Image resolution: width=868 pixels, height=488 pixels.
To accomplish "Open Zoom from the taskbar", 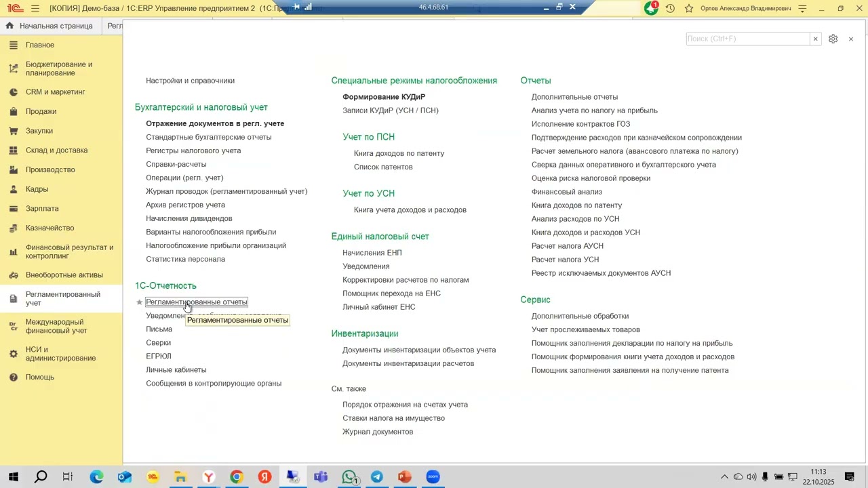I will pos(433,477).
